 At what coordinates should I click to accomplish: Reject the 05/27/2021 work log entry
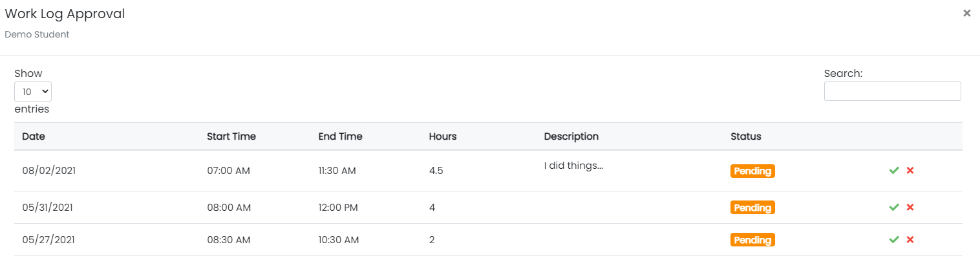pyautogui.click(x=910, y=239)
